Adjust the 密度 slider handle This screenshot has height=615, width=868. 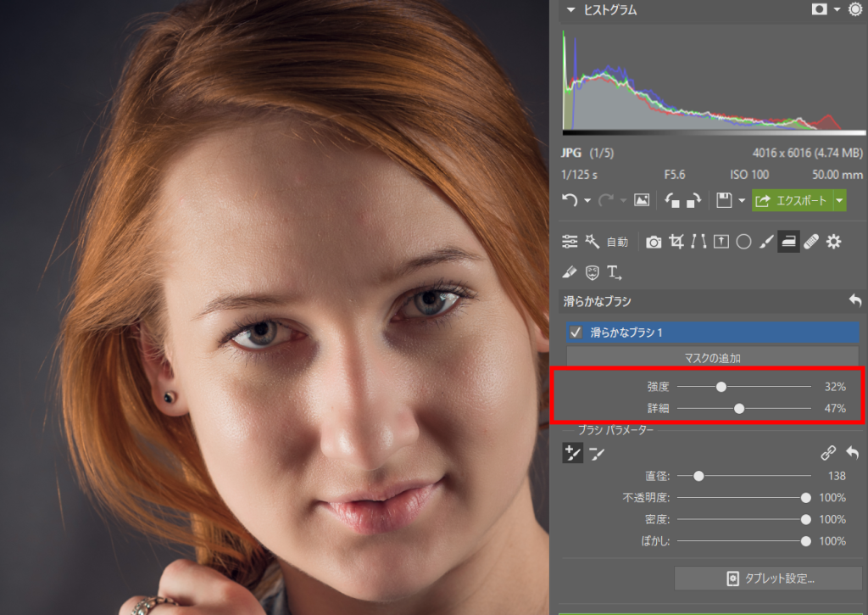pyautogui.click(x=806, y=520)
